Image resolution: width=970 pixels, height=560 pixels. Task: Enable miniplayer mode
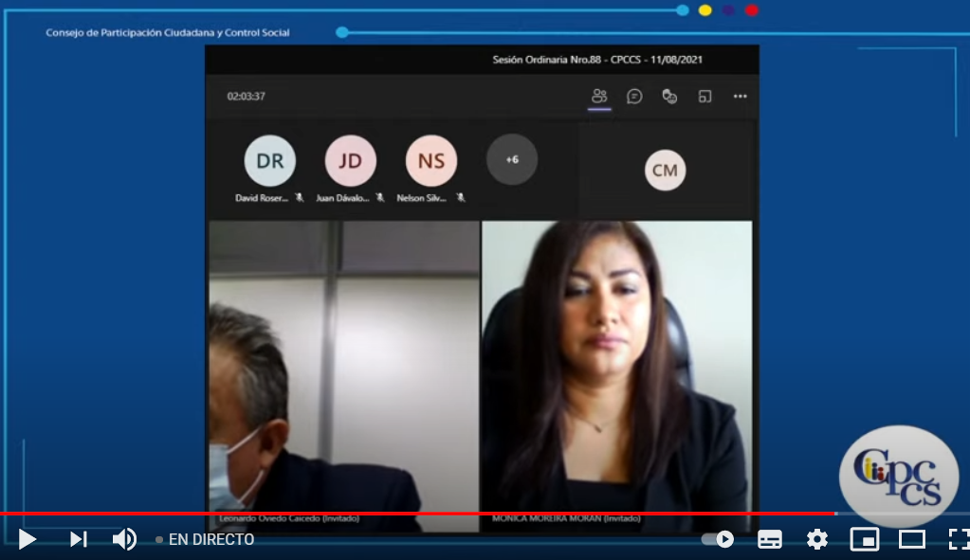[x=864, y=539]
